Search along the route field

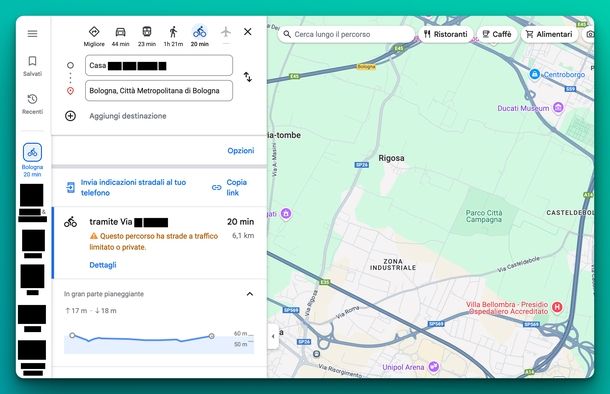pyautogui.click(x=346, y=34)
